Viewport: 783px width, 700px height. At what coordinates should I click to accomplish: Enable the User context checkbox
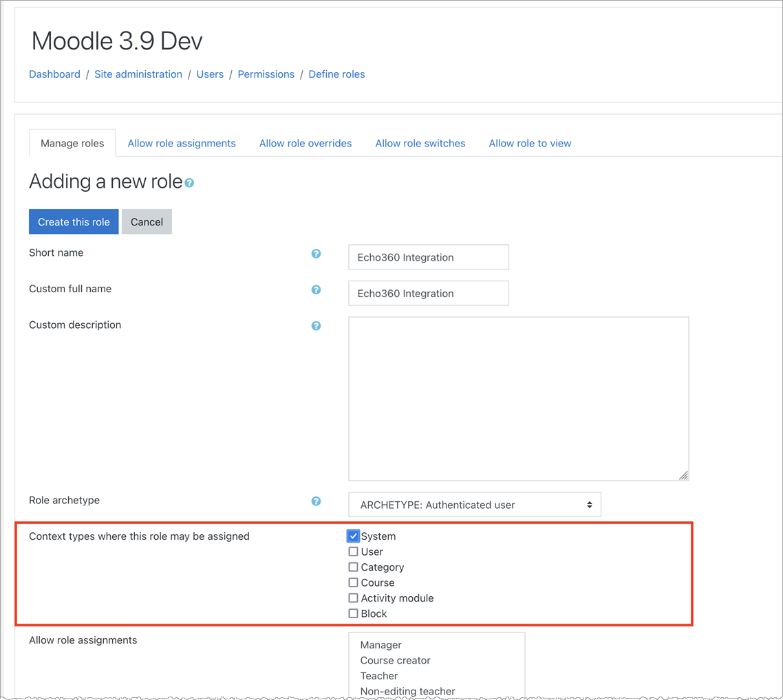coord(353,551)
